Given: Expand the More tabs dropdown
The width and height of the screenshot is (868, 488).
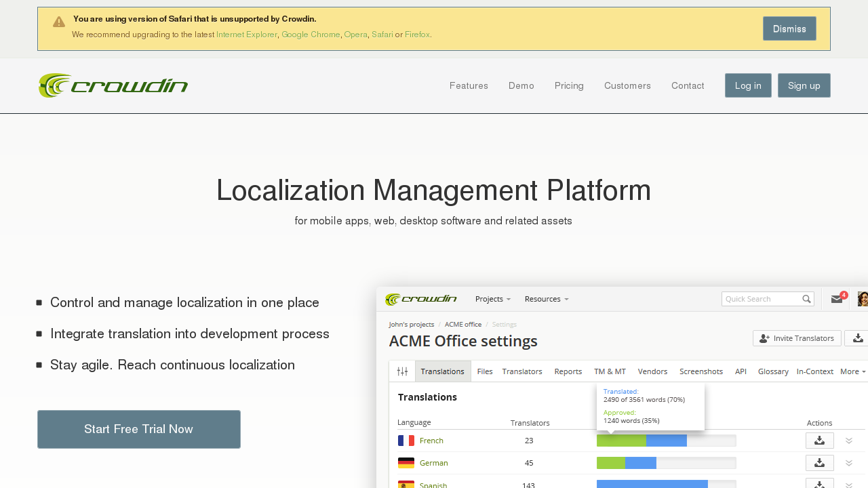Looking at the screenshot, I should click(853, 371).
